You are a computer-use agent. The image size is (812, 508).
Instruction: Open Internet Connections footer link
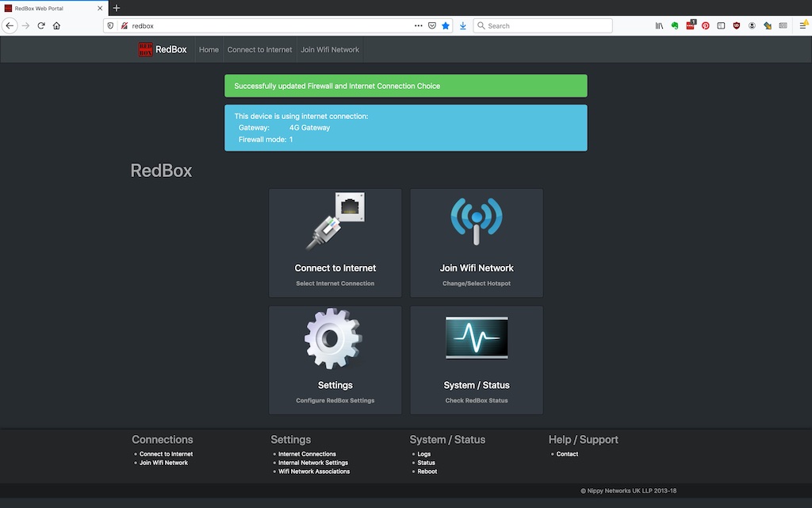[307, 454]
